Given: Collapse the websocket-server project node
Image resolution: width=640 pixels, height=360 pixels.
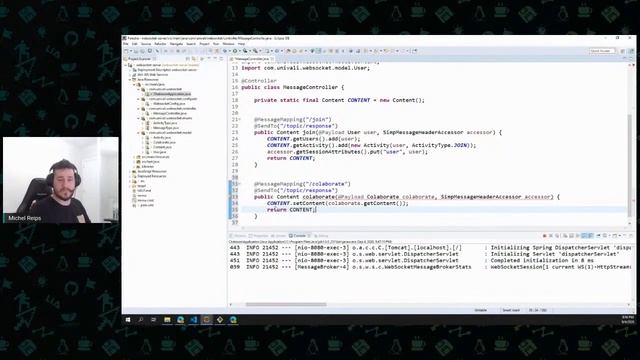Looking at the screenshot, I should 126,65.
